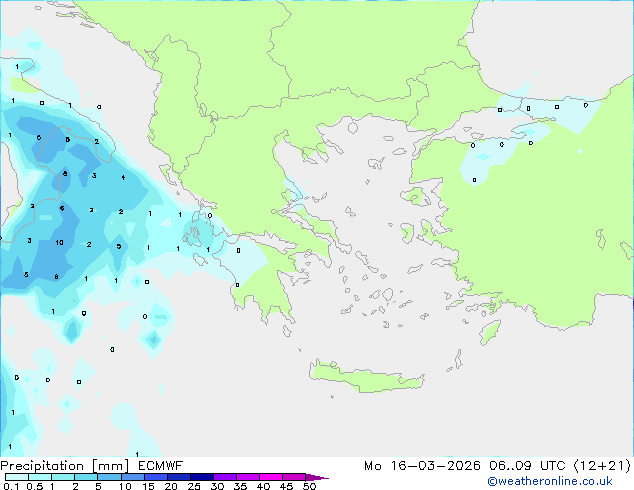Click the legend scale label '50'
Screen dimensions: 634x490
309,486
